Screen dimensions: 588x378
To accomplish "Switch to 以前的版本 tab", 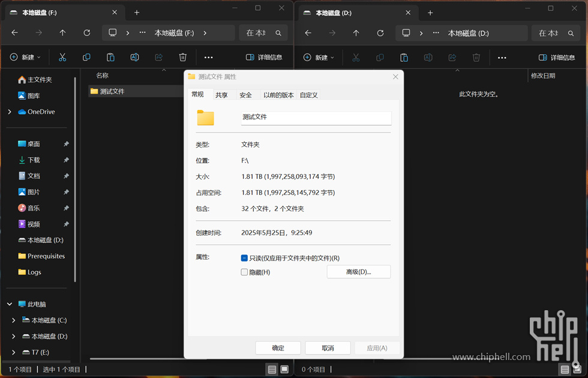I will coord(278,95).
